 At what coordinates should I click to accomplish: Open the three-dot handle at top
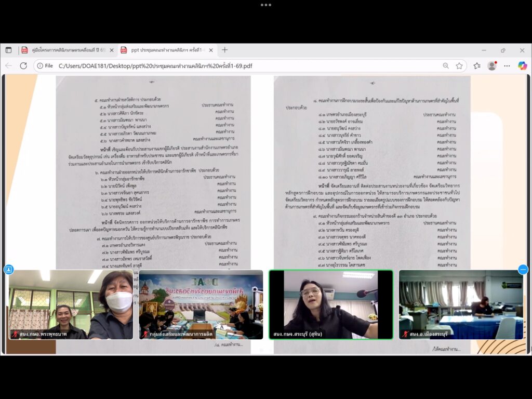[266, 5]
